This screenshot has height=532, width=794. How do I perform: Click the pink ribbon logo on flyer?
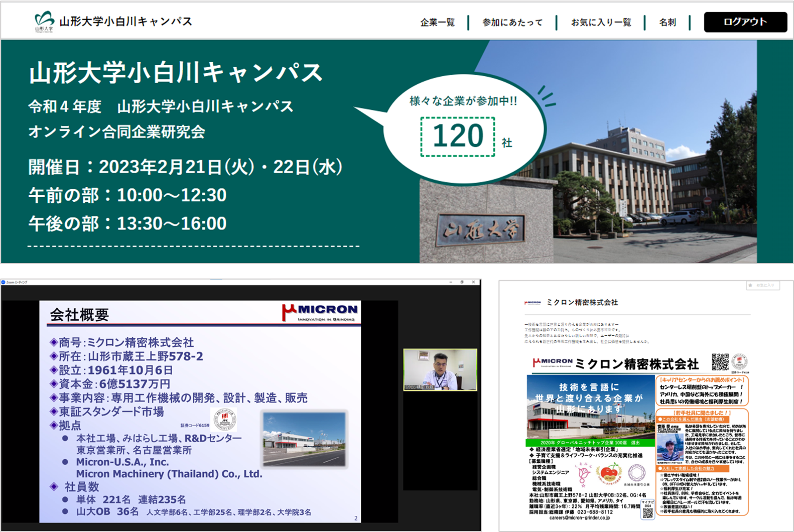click(583, 475)
